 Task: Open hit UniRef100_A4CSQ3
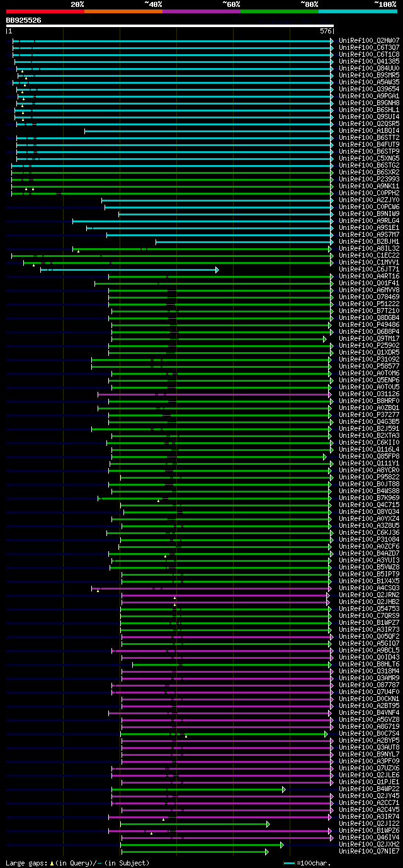[x=369, y=588]
